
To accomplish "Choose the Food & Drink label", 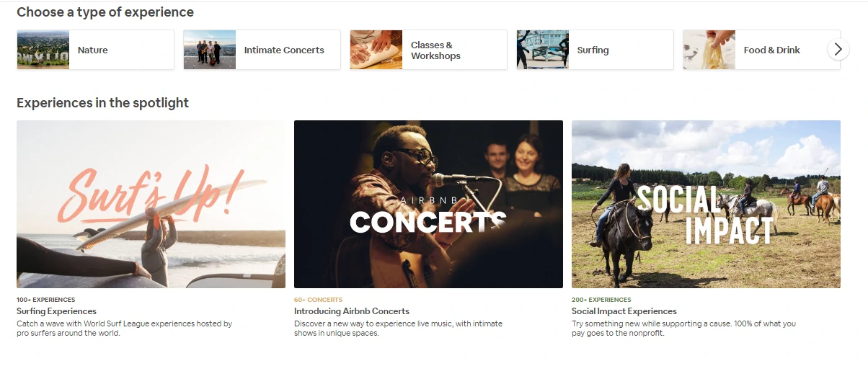I will coord(772,50).
